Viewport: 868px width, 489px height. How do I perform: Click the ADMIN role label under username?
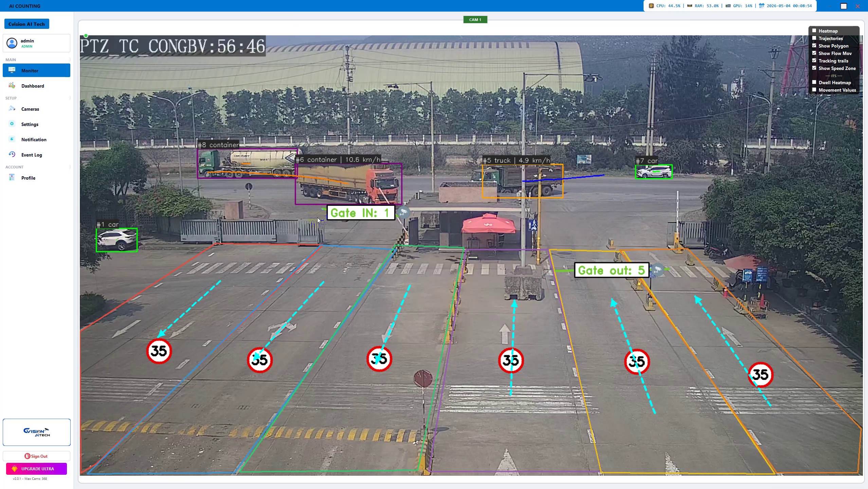(x=27, y=46)
